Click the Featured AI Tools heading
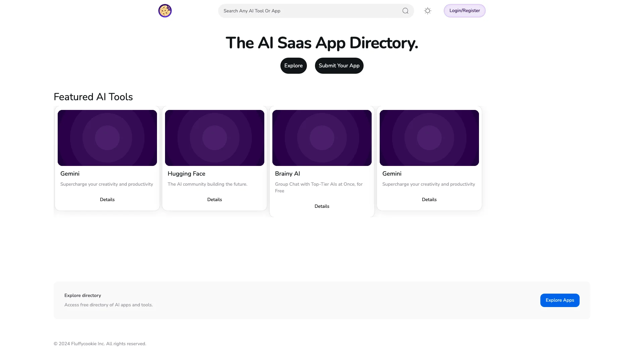 tap(93, 97)
